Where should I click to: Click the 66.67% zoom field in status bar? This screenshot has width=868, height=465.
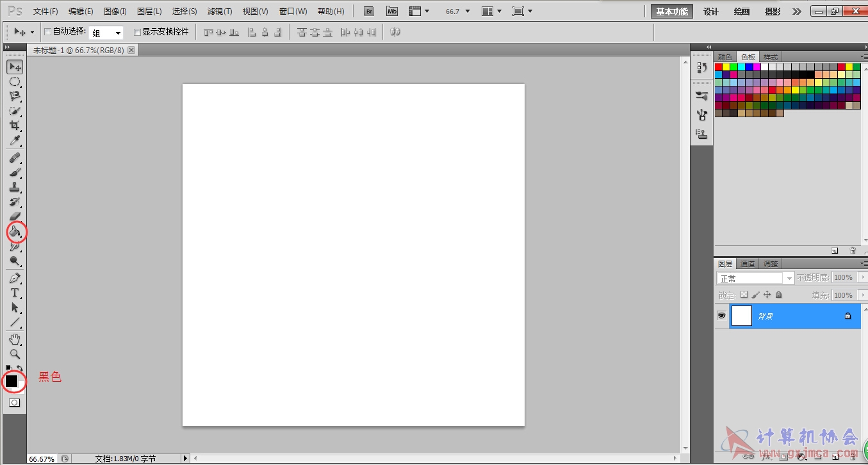[42, 459]
